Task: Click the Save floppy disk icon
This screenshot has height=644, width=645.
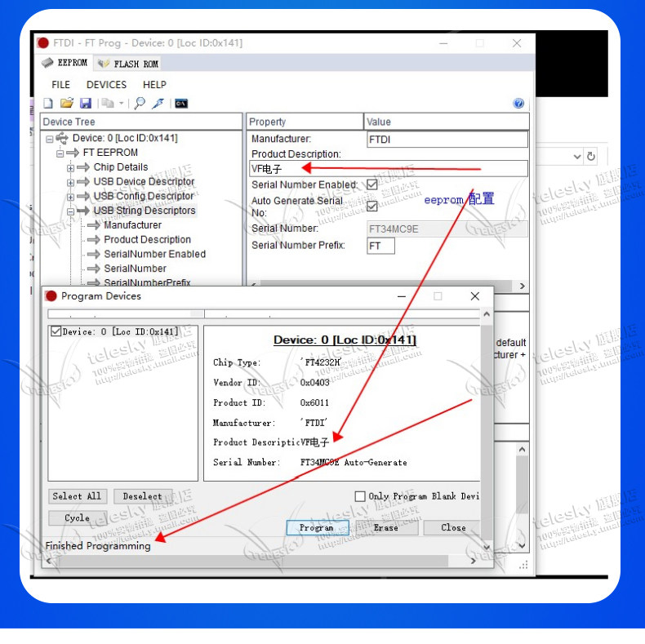Action: (86, 103)
